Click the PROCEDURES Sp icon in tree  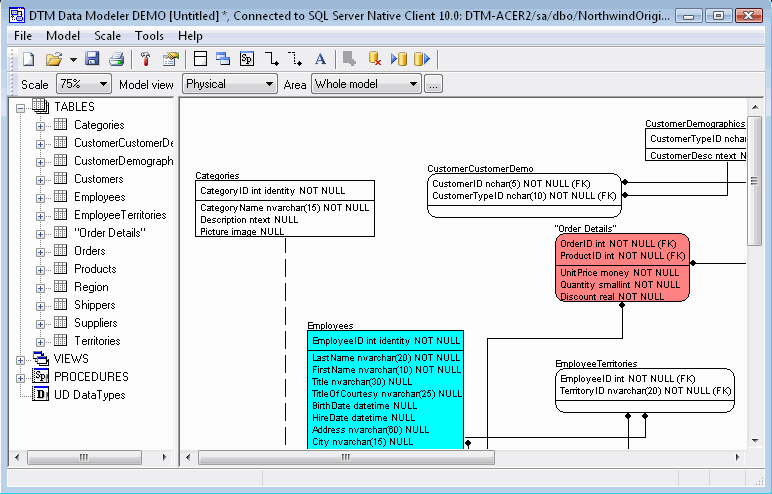click(41, 377)
